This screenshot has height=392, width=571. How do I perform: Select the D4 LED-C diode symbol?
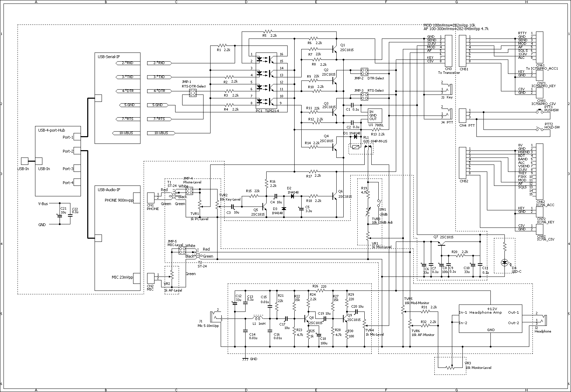(x=504, y=262)
